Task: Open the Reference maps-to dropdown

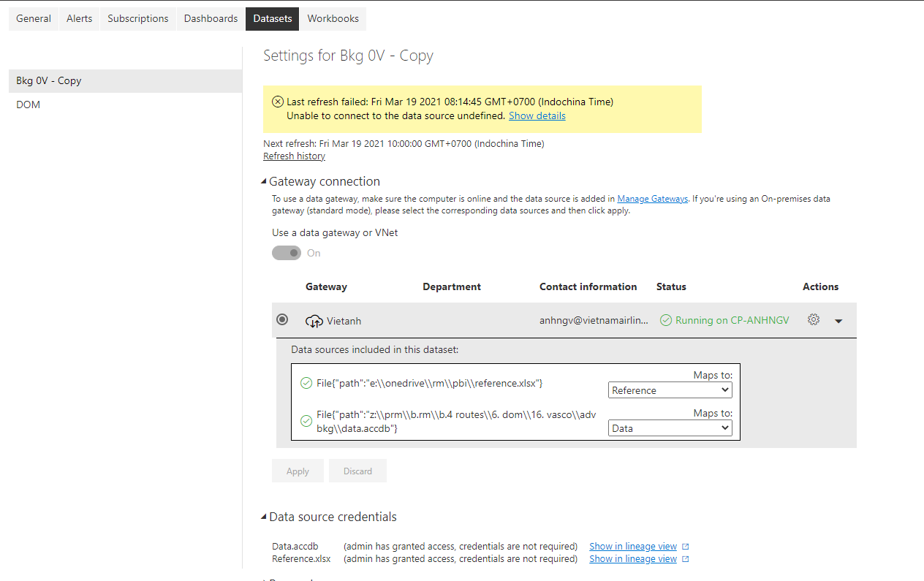Action: point(670,390)
